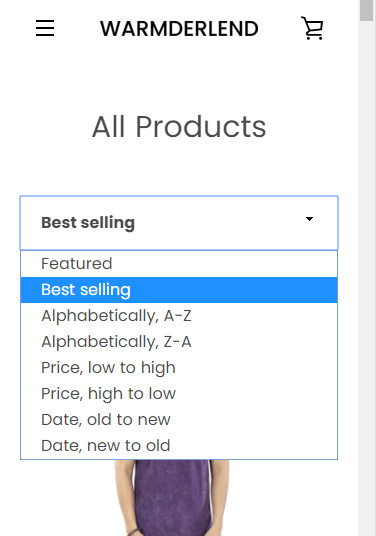Click the WARMDERLEND store logo
Viewport: 376px width, 536px height.
(x=179, y=29)
